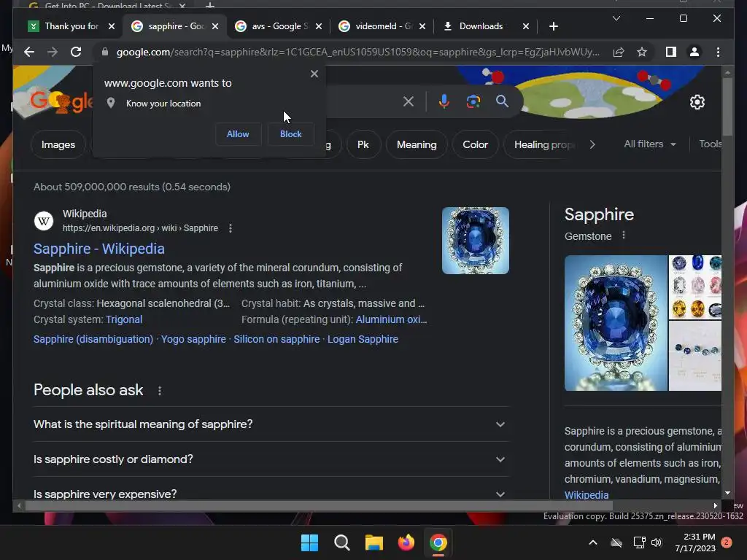
Task: Click the horizontal scrollbar right arrow
Action: [x=715, y=506]
